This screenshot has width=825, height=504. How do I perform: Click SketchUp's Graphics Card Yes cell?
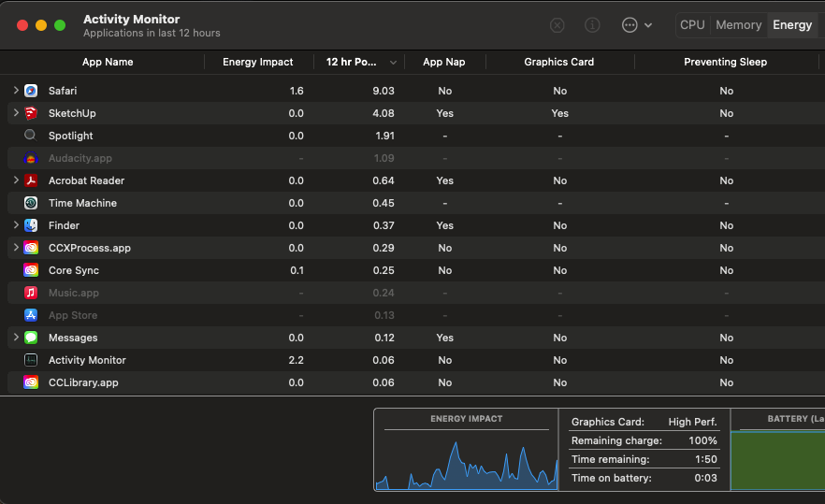click(559, 113)
